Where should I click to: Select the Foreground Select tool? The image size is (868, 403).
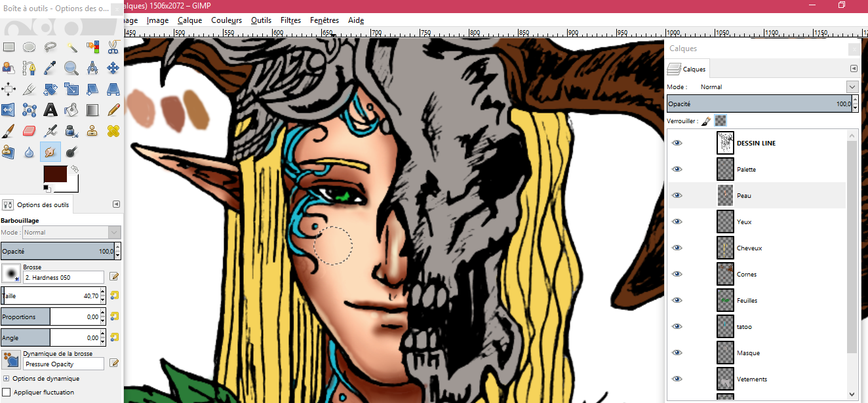pos(9,68)
